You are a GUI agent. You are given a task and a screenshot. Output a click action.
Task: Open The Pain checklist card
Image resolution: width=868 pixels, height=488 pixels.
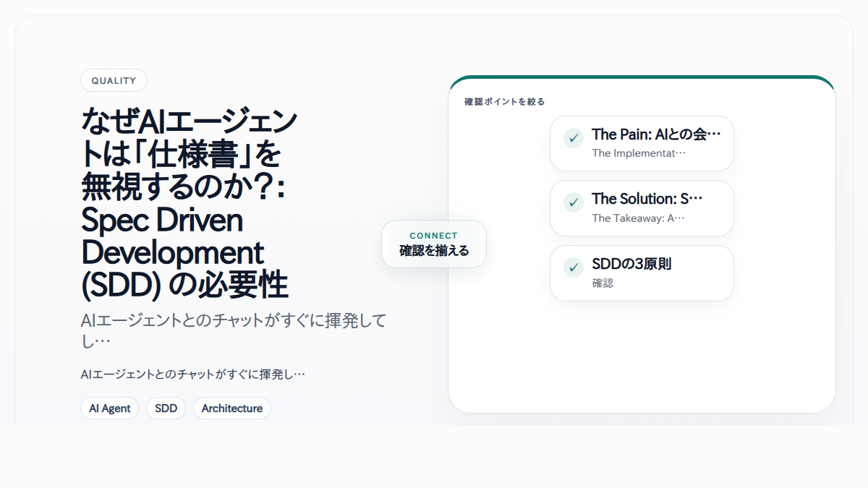[642, 143]
